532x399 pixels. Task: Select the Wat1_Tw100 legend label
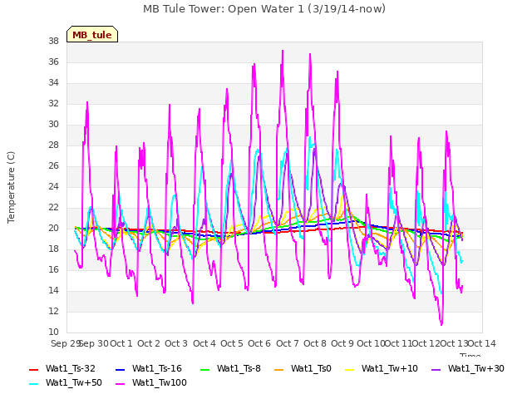tap(159, 383)
